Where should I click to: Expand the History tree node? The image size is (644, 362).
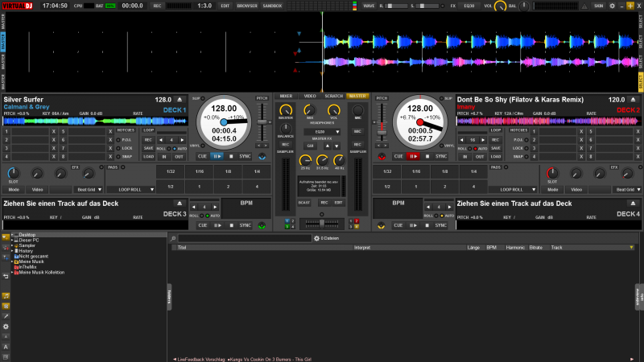(12, 251)
